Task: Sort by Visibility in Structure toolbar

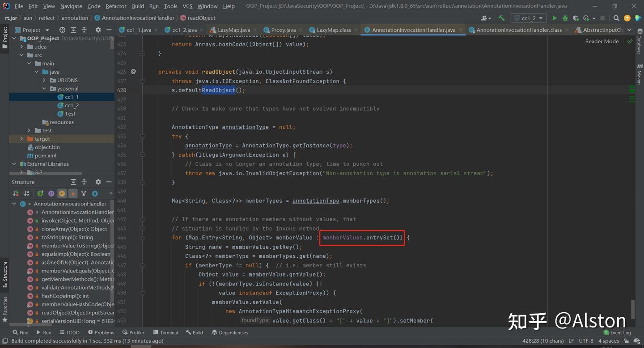Action: pyautogui.click(x=16, y=193)
